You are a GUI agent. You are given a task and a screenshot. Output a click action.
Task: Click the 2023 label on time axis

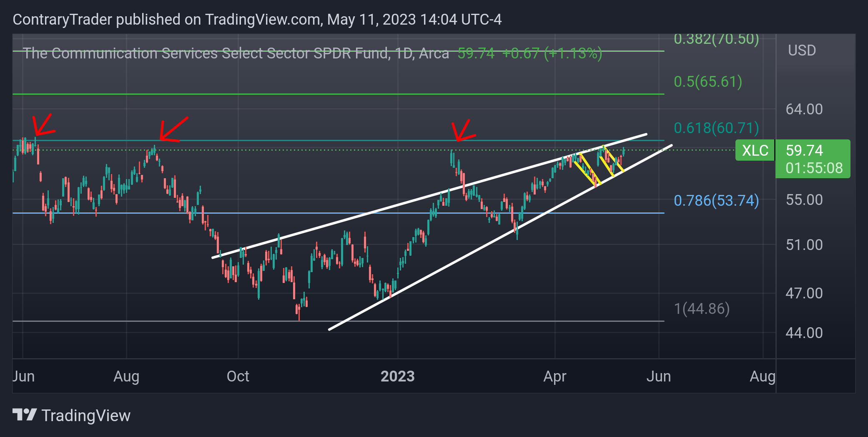tap(397, 376)
